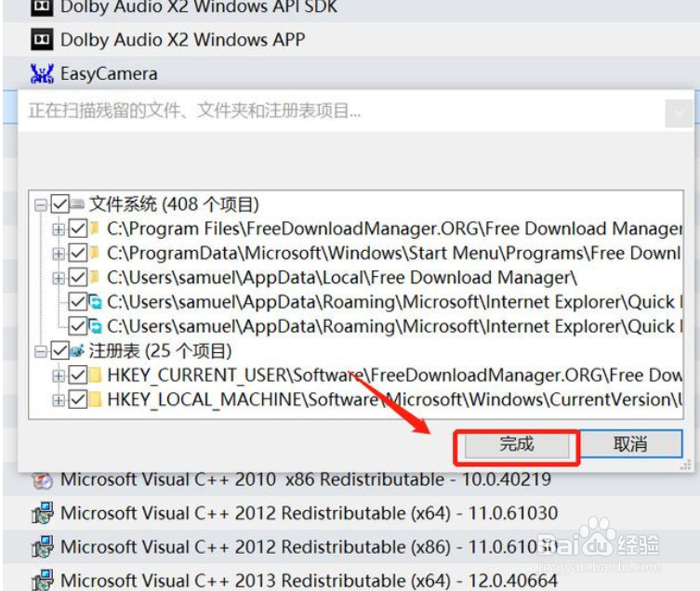Collapse the 文件系统 tree node
This screenshot has width=700, height=591.
click(41, 205)
